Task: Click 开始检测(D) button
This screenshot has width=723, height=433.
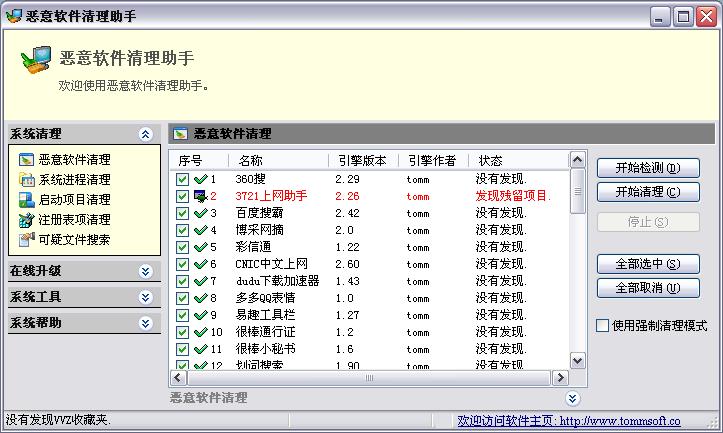Action: tap(648, 168)
